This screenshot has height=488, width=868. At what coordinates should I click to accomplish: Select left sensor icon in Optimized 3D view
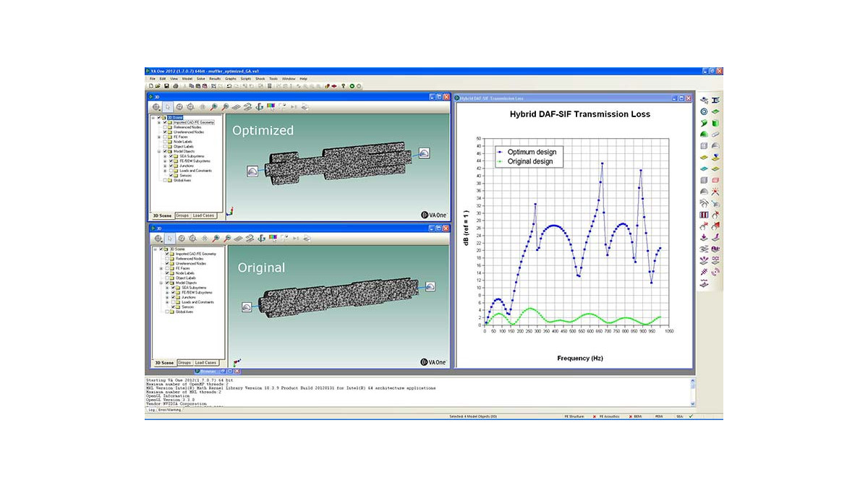click(x=252, y=171)
